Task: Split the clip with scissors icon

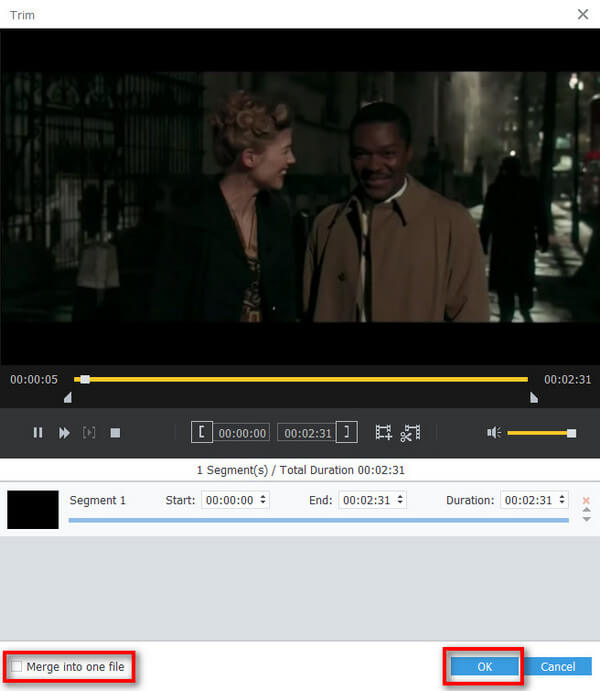Action: click(410, 433)
